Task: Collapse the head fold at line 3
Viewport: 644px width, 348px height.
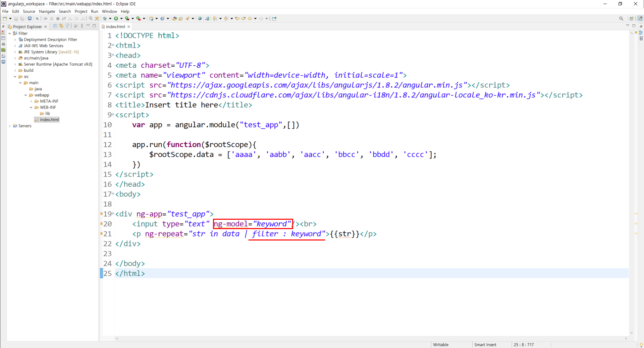Action: tap(113, 55)
